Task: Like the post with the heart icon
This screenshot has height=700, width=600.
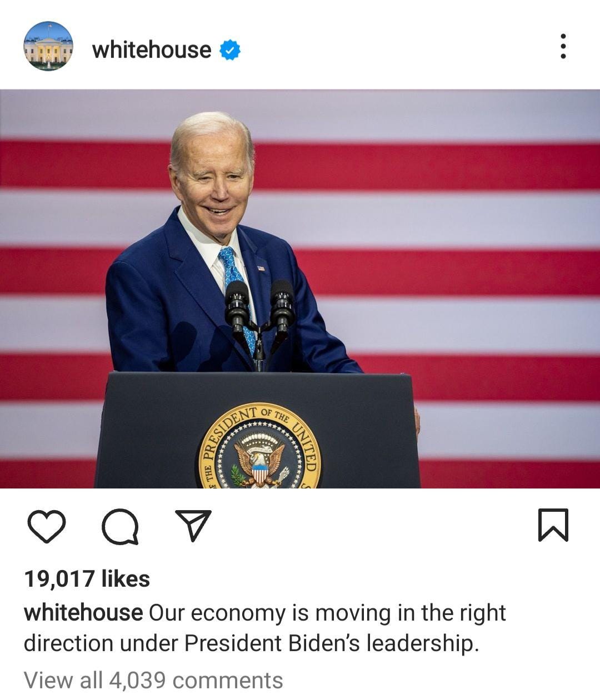Action: 47,526
